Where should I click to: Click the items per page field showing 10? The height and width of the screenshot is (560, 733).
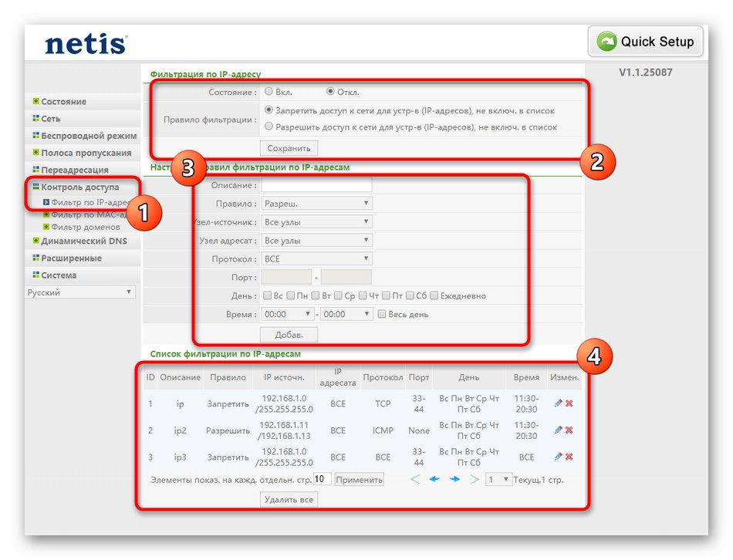[x=322, y=479]
